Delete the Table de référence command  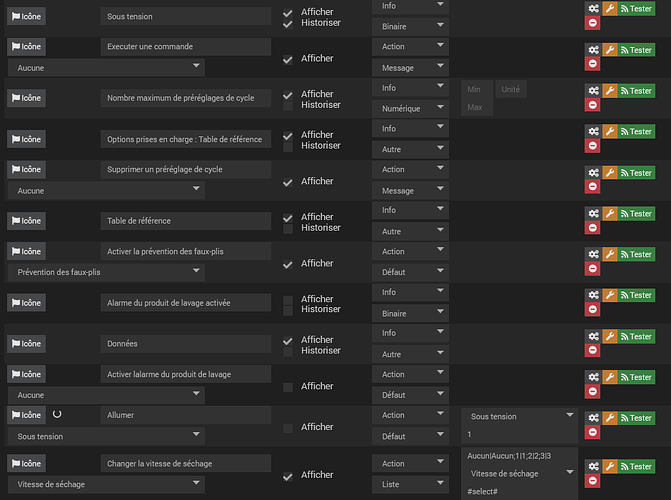[593, 227]
